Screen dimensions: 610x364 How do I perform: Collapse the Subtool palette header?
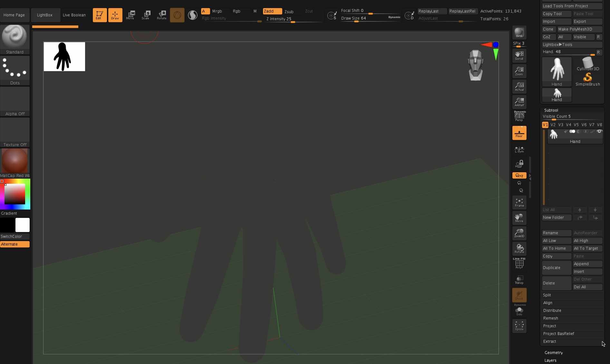pos(551,110)
